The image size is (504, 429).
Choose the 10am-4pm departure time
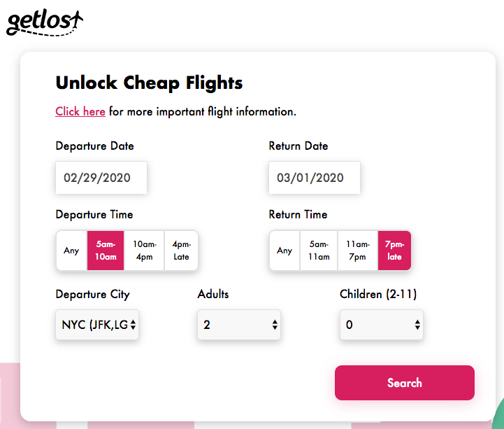coord(144,251)
